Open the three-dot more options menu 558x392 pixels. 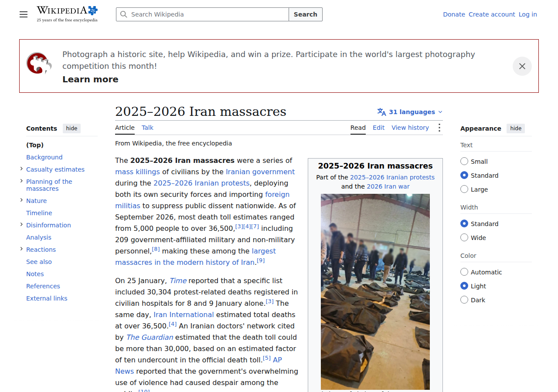pyautogui.click(x=439, y=128)
